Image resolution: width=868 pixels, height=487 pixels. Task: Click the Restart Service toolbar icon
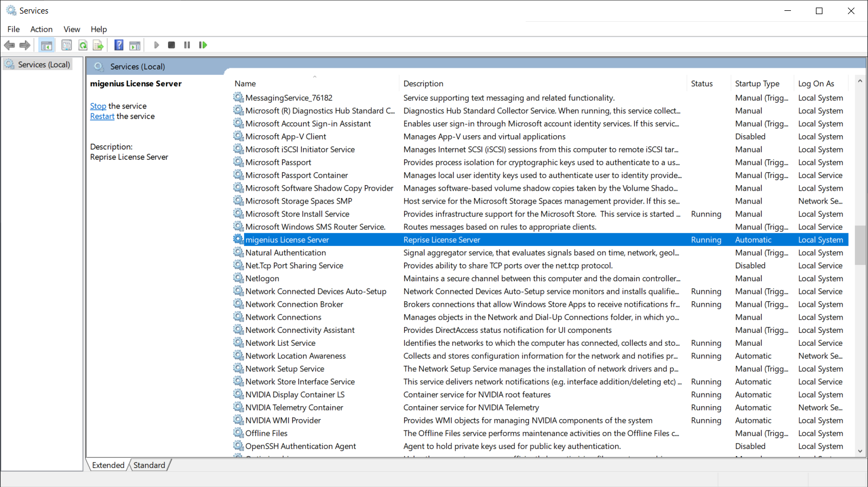[x=203, y=45]
